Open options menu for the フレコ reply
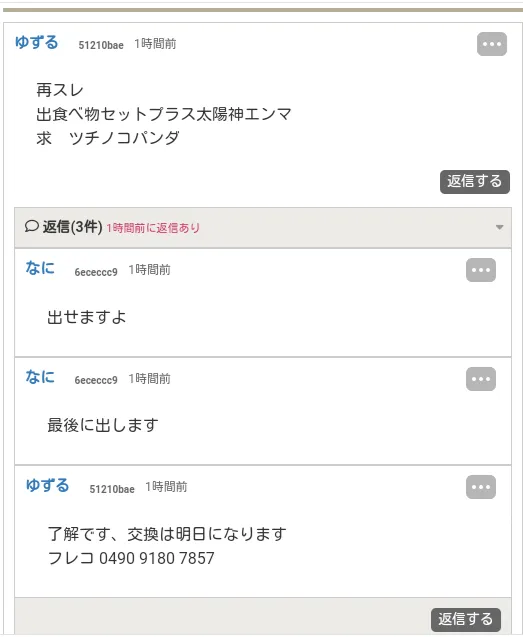The image size is (523, 637). click(481, 487)
